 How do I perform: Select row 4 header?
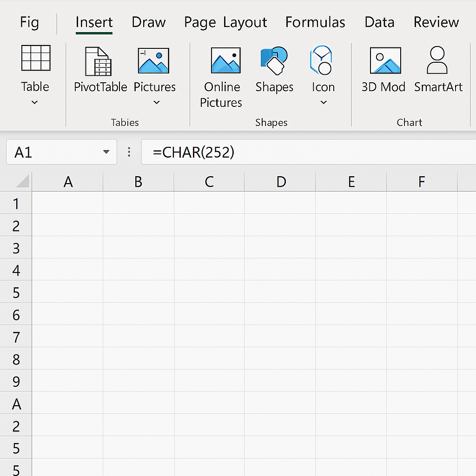pyautogui.click(x=16, y=270)
